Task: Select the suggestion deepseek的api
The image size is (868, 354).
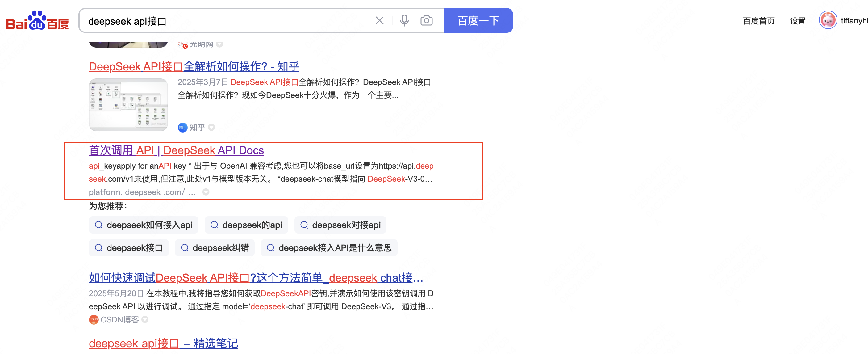Action: (246, 225)
